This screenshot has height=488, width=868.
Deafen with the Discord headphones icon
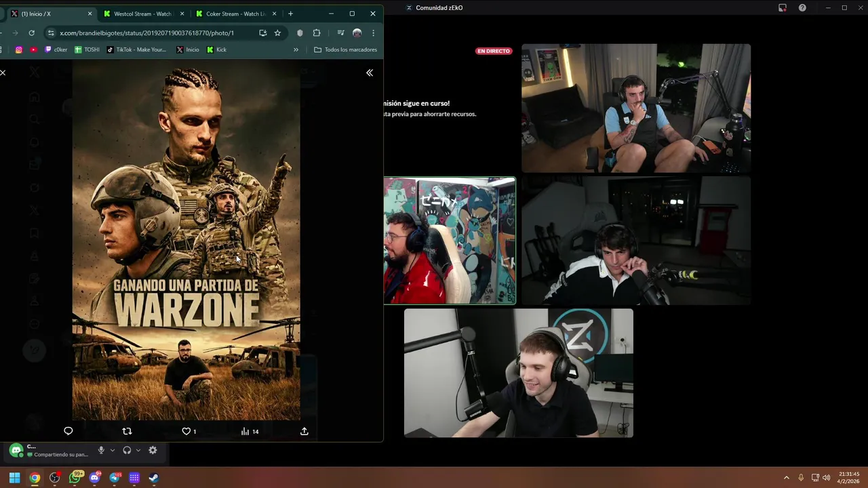click(127, 450)
